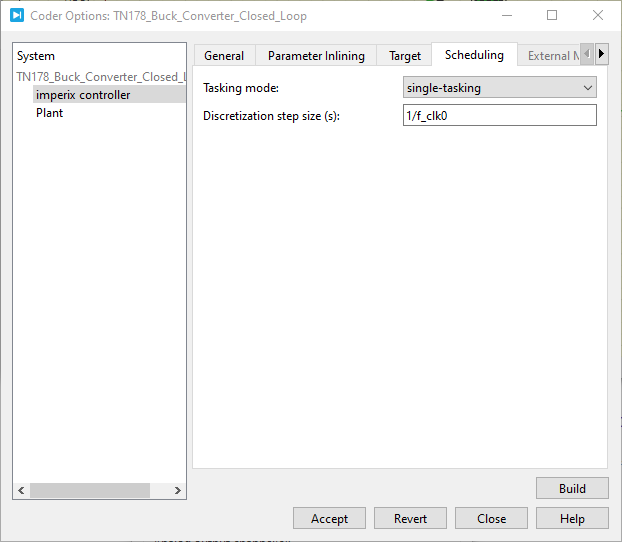Screen dimensions: 622x542
Task: Click the tree panel's horizontal scrollbar thumb
Action: [90, 490]
